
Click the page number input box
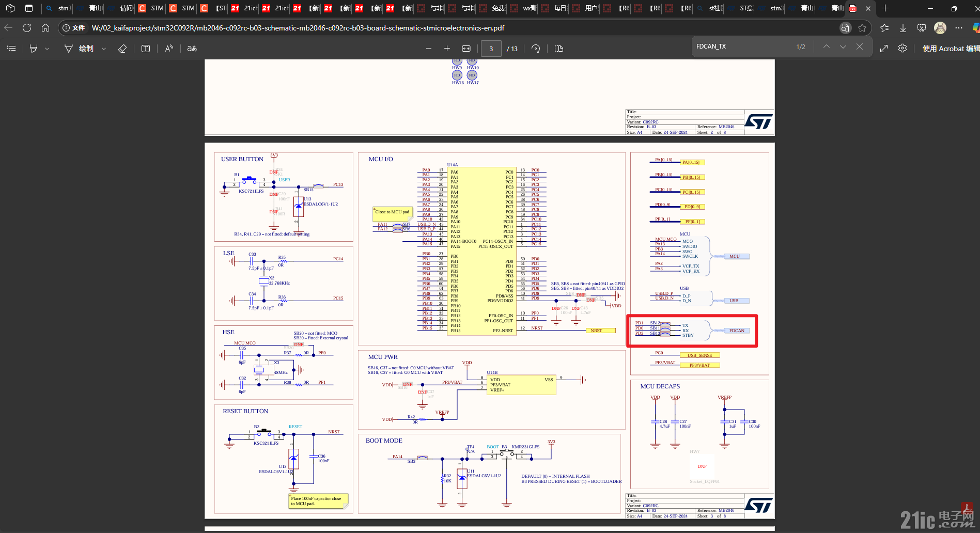(491, 49)
